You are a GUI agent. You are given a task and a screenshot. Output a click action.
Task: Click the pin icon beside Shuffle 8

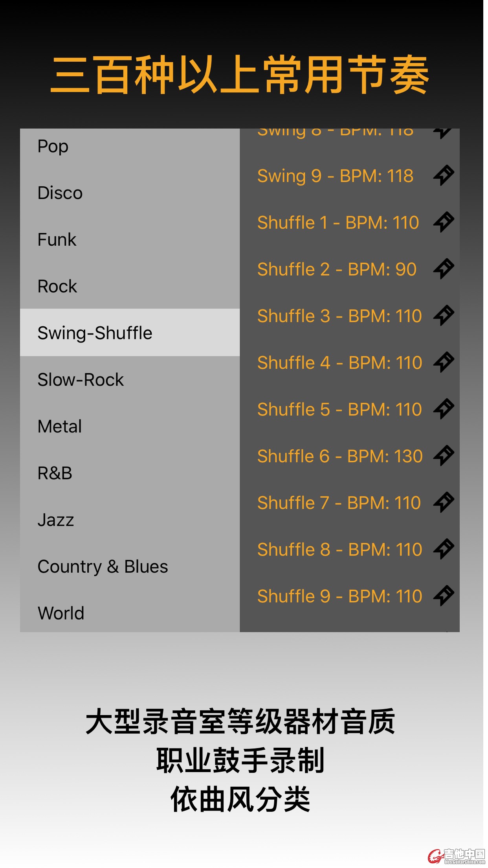[443, 549]
